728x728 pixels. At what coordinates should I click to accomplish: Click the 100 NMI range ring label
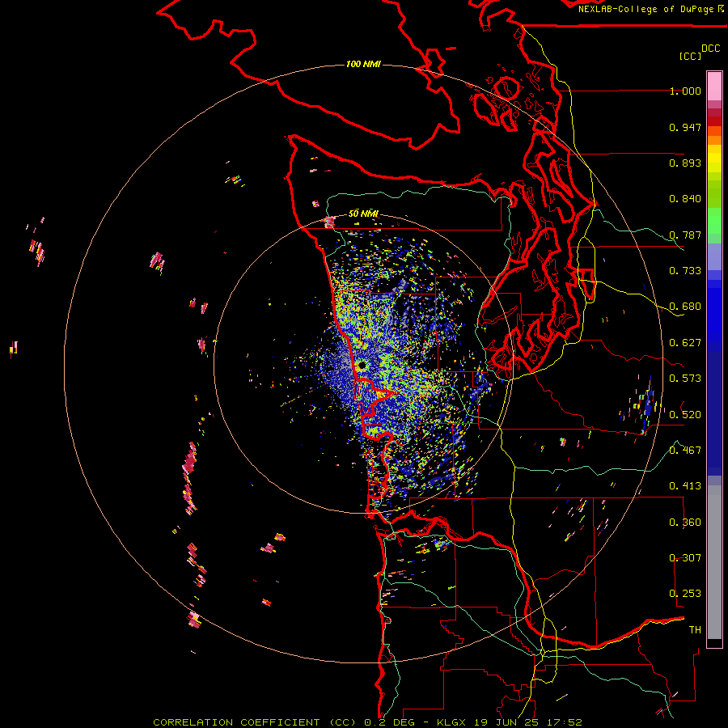pyautogui.click(x=363, y=64)
